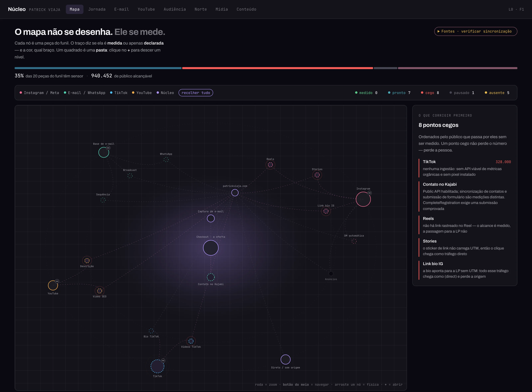Click the Base de e-mail node circle
This screenshot has width=532, height=392.
(104, 152)
